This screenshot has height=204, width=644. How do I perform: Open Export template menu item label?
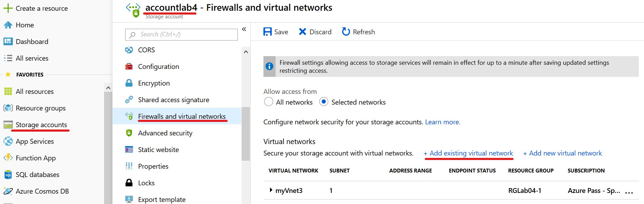click(162, 199)
